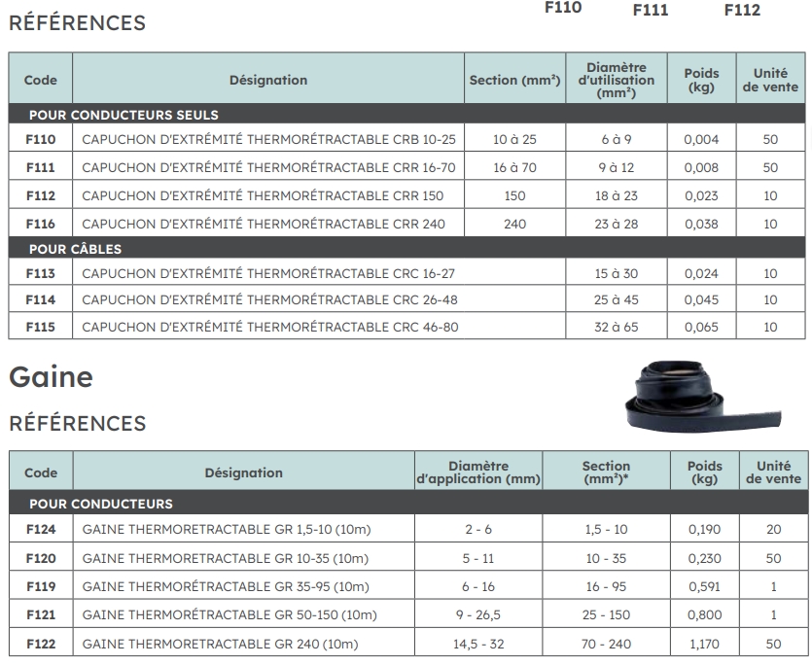Screen dimensions: 812x665
Task: Click the "POUR CÂBLES" group header row
Action: [x=75, y=249]
